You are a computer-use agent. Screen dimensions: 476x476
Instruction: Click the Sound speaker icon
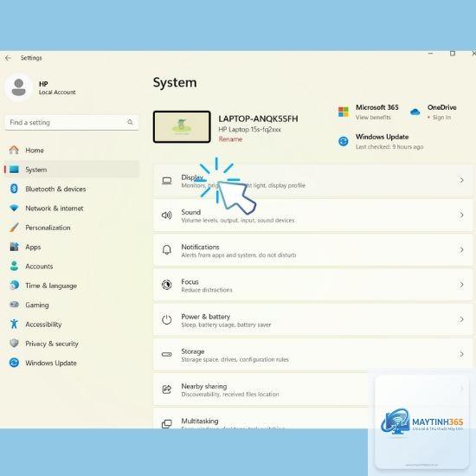[x=167, y=215]
